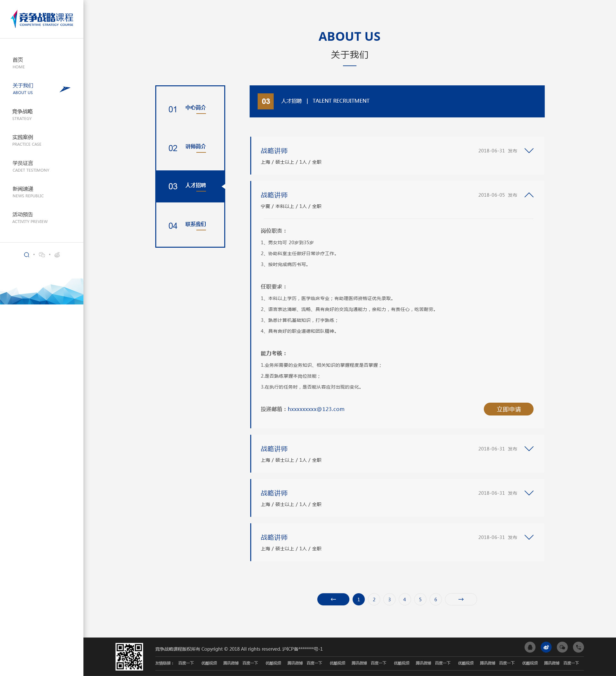Viewport: 616px width, 676px height.
Task: Click the QR code image in the footer
Action: [x=129, y=656]
